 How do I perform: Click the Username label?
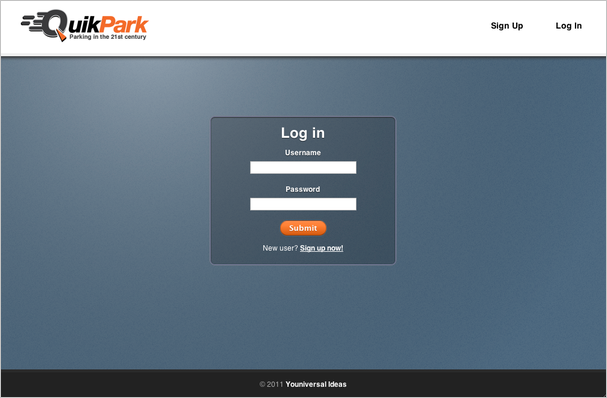click(x=303, y=153)
